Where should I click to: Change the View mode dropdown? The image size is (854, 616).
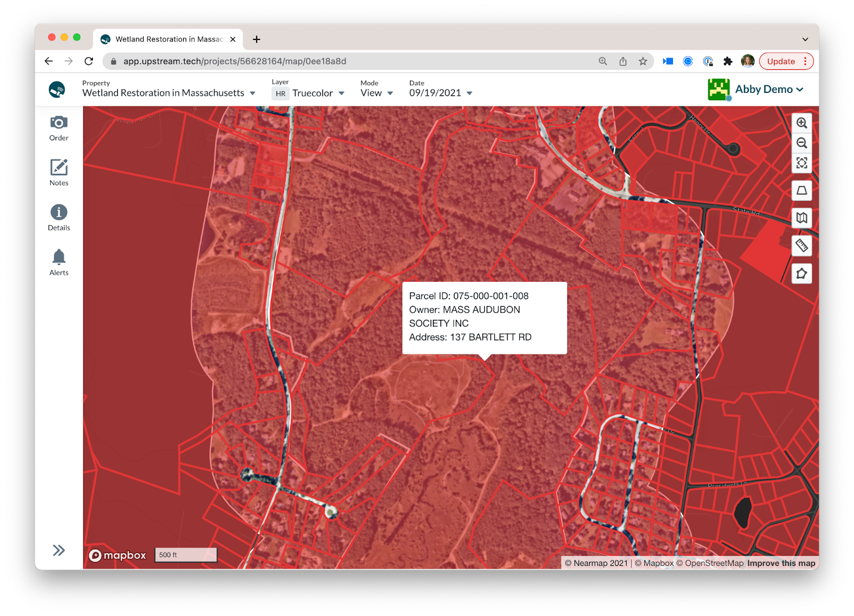pos(376,93)
